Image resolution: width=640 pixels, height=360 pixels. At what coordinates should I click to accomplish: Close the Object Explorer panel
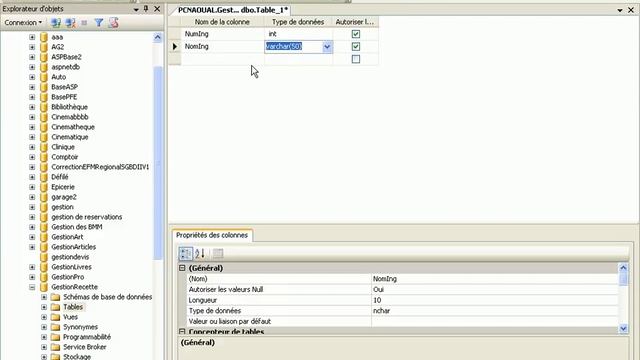pos(157,9)
